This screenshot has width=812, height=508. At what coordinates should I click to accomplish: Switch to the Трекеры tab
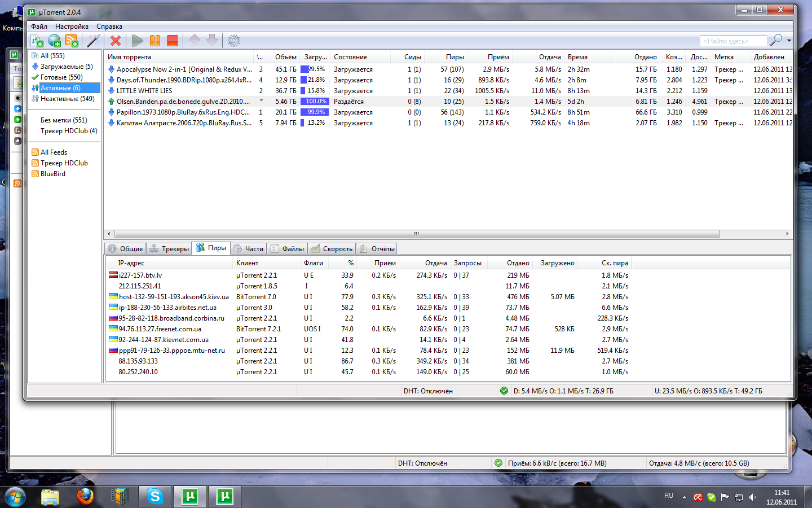170,249
